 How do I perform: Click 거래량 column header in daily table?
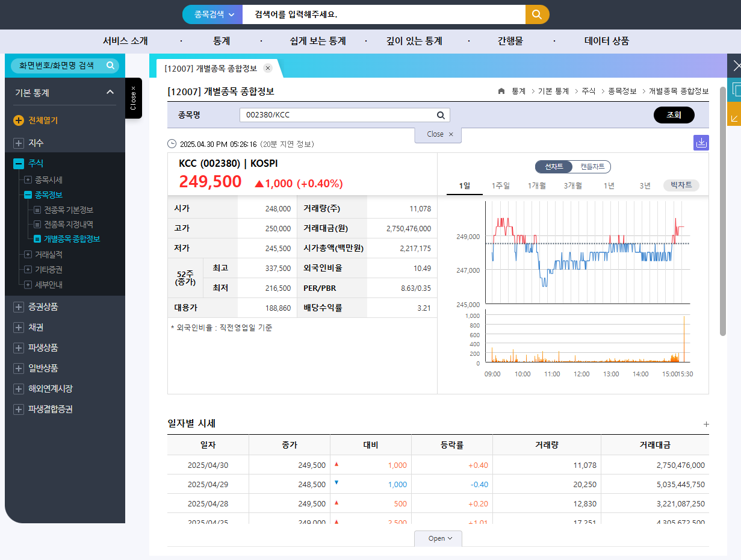pos(547,445)
